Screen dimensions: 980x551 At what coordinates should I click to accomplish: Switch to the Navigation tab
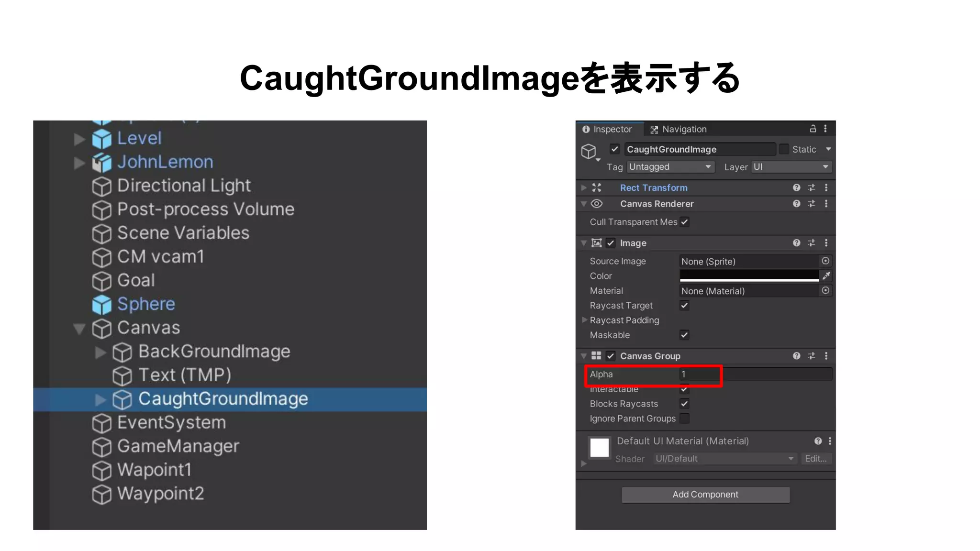coord(679,129)
